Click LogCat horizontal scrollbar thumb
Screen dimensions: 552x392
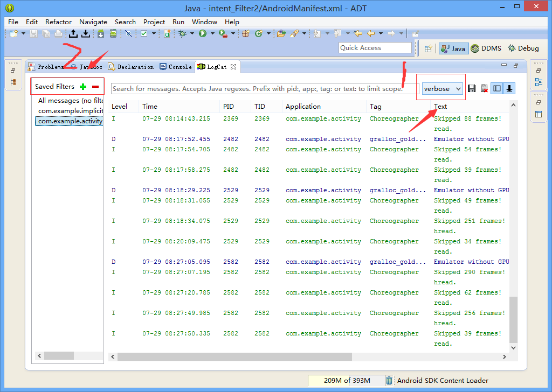(x=234, y=357)
